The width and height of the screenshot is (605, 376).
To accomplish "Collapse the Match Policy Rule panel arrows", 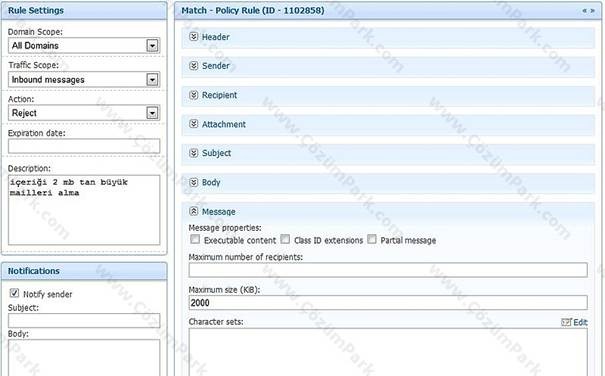I will point(588,10).
